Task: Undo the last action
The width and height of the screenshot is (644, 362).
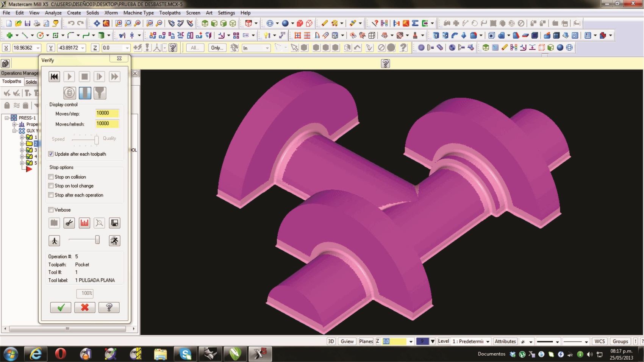Action: (x=71, y=23)
